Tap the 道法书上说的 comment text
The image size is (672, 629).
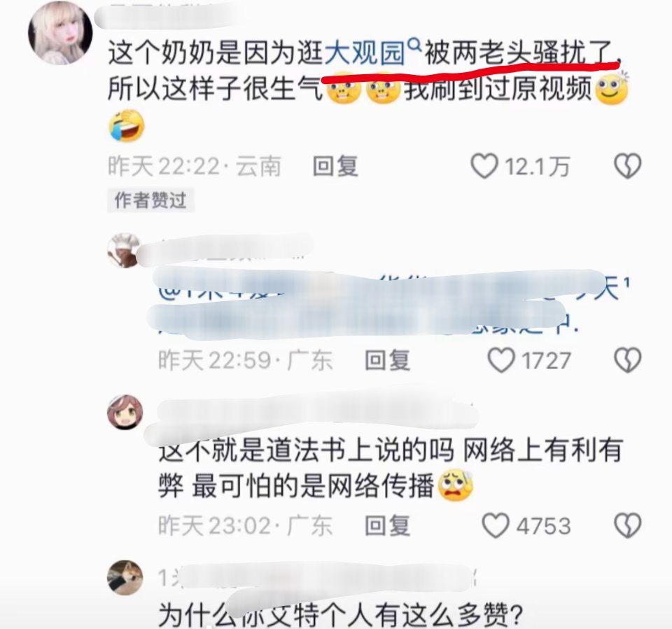click(390, 469)
